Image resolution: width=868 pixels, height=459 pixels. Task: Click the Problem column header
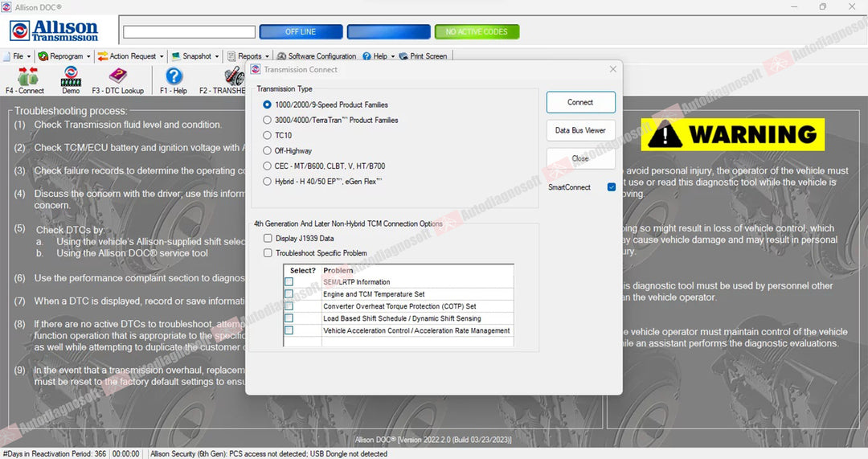click(x=338, y=270)
